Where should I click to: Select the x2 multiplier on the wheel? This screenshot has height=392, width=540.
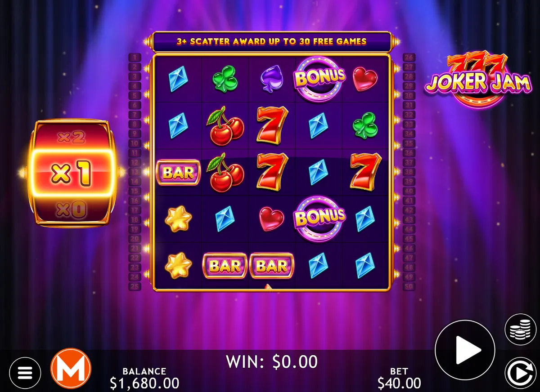pyautogui.click(x=71, y=137)
